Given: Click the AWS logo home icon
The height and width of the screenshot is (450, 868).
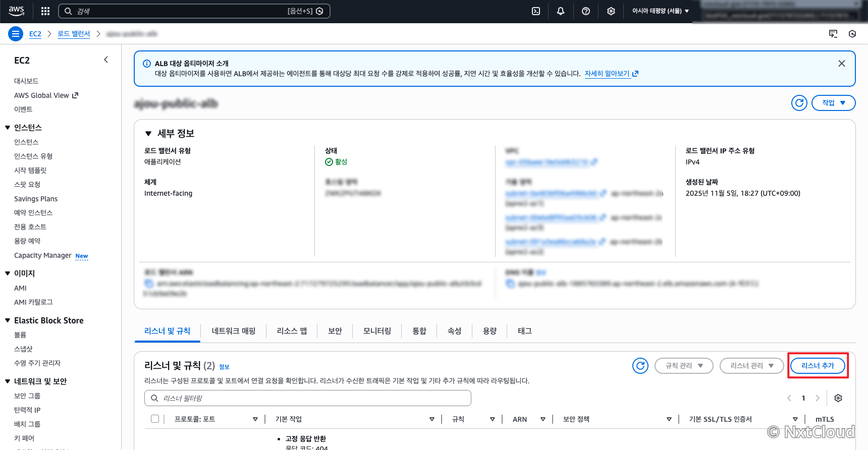Looking at the screenshot, I should (x=16, y=11).
